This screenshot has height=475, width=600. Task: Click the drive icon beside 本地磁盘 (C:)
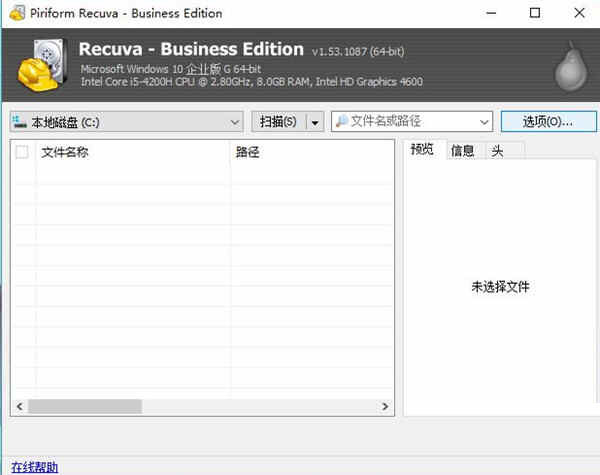[19, 122]
